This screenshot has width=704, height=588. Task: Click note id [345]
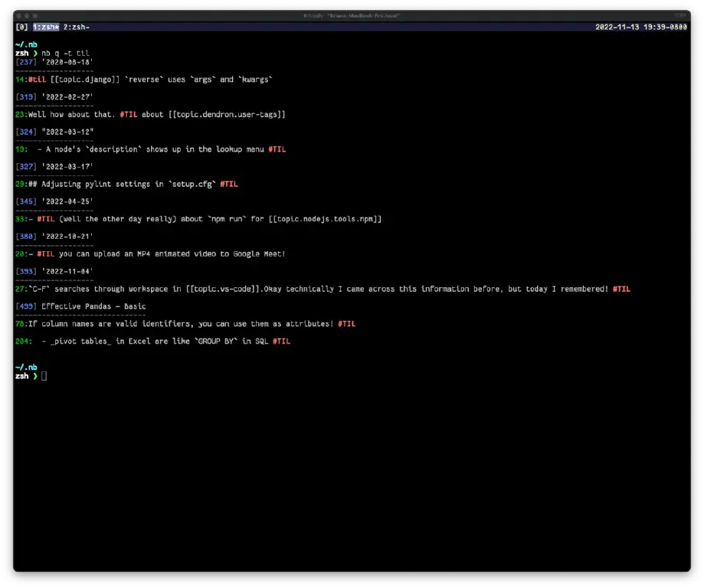point(26,201)
